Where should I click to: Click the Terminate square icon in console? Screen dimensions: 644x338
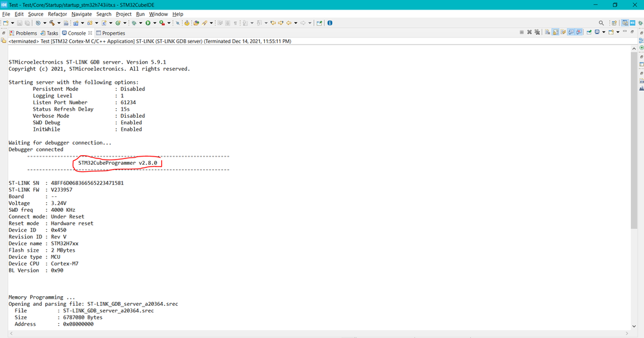click(x=522, y=32)
